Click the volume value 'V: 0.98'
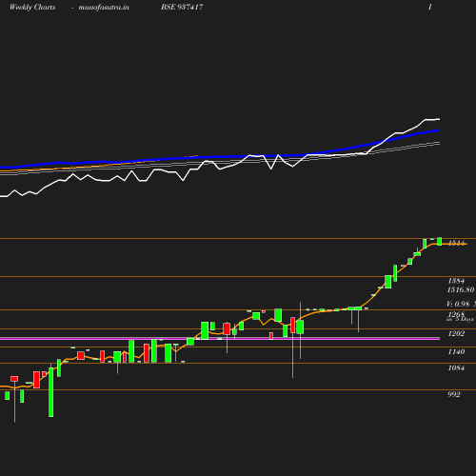The width and height of the screenshot is (476, 476). point(458,304)
